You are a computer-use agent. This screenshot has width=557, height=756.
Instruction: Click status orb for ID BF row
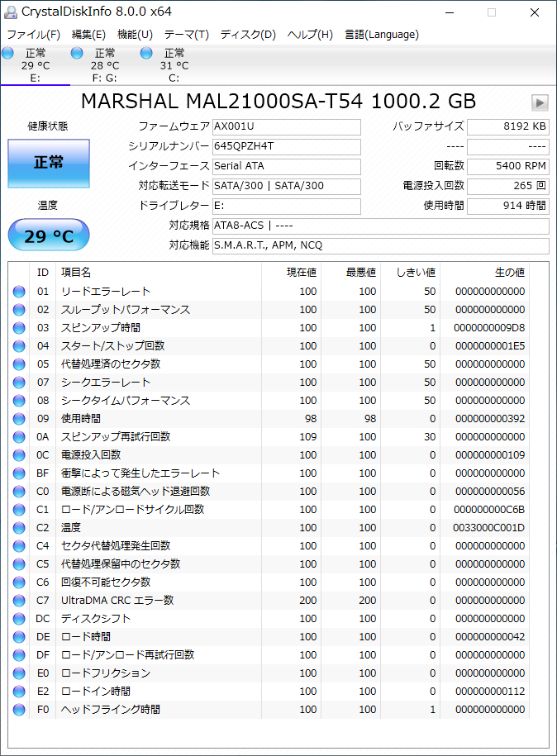point(19,473)
